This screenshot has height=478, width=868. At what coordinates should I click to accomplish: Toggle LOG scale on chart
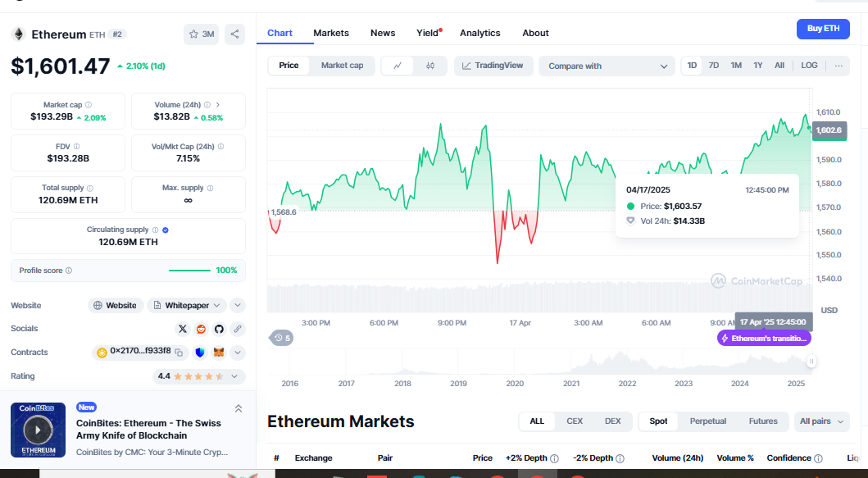click(809, 66)
